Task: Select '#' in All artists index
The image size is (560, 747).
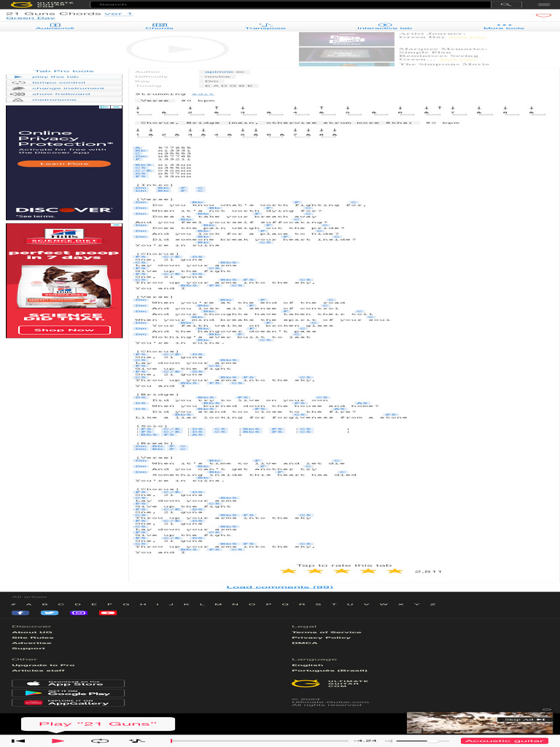Action: (x=13, y=604)
